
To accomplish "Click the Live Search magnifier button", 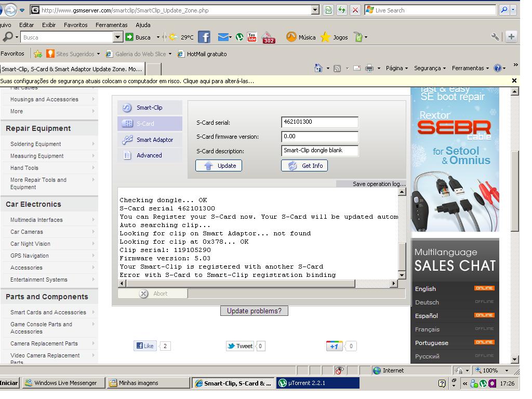I will click(504, 10).
